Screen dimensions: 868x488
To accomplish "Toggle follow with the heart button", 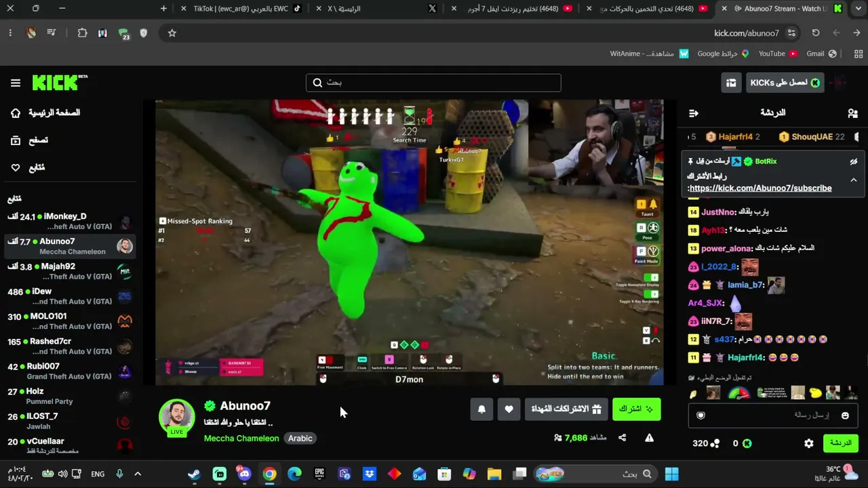I will point(509,409).
